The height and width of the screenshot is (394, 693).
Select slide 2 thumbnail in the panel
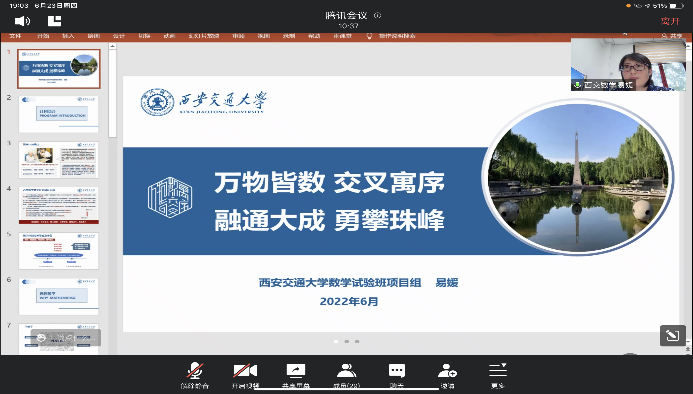coord(59,114)
